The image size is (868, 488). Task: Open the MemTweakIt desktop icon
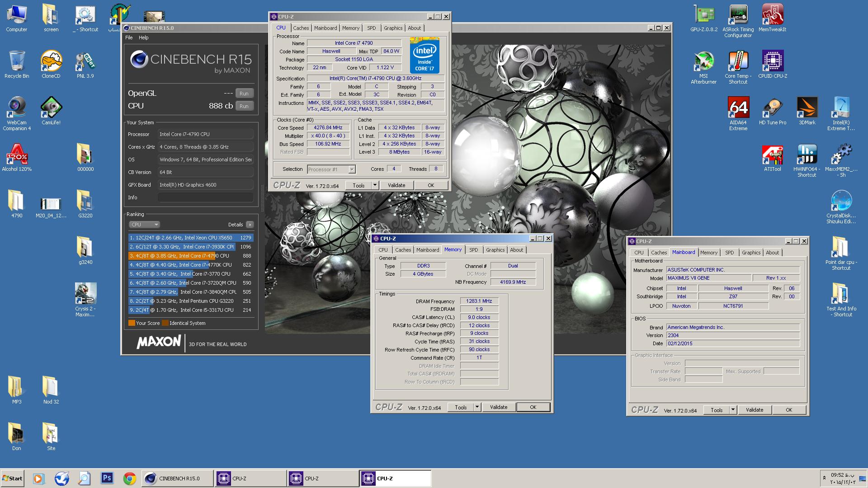[x=772, y=18]
